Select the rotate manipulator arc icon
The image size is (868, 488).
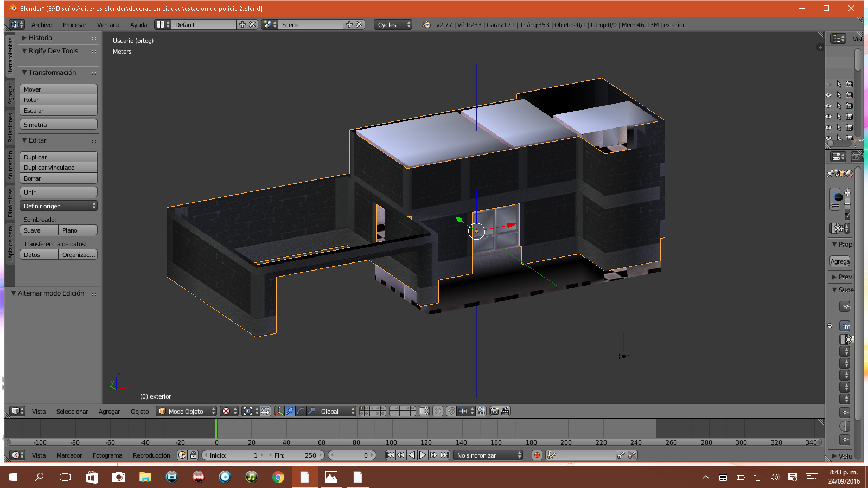(x=301, y=411)
